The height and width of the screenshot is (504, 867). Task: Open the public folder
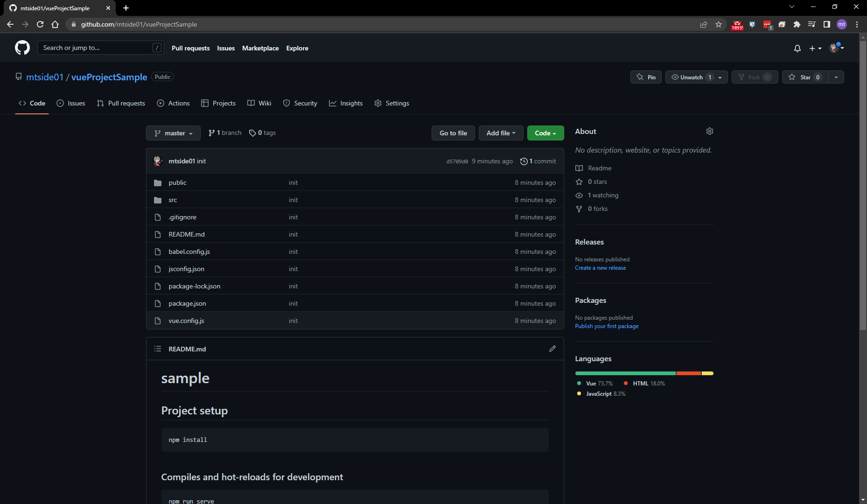click(177, 182)
